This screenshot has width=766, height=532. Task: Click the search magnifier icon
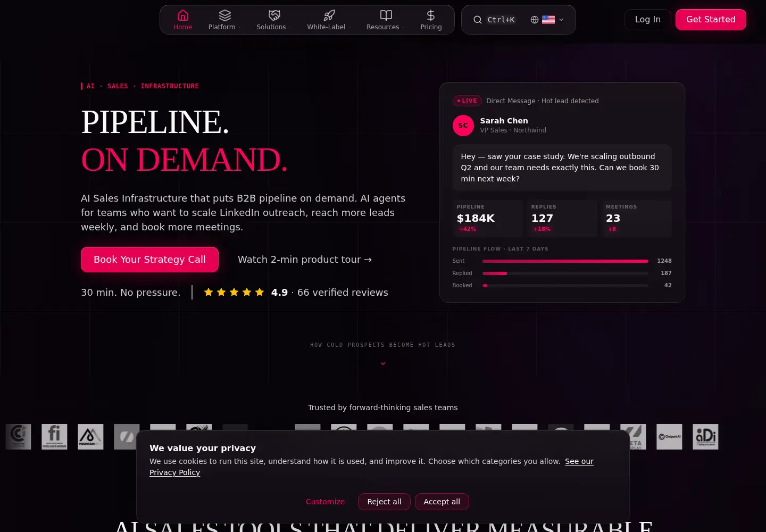[478, 20]
